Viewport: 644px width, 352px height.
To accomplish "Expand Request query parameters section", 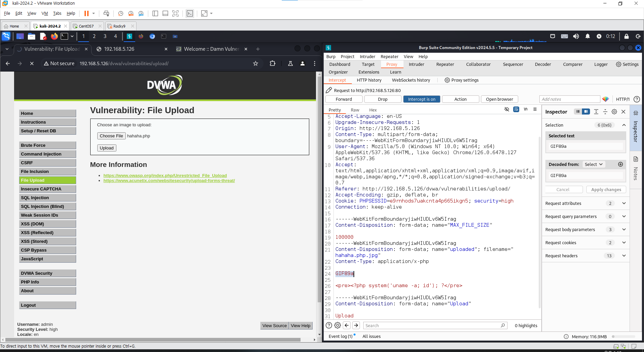I will coord(624,216).
